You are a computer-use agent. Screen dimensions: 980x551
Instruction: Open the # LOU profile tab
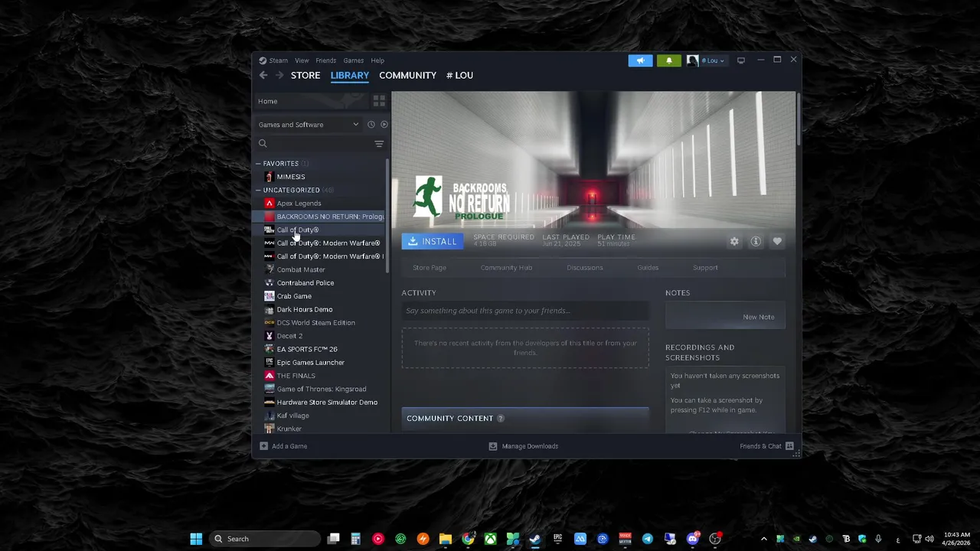click(459, 75)
